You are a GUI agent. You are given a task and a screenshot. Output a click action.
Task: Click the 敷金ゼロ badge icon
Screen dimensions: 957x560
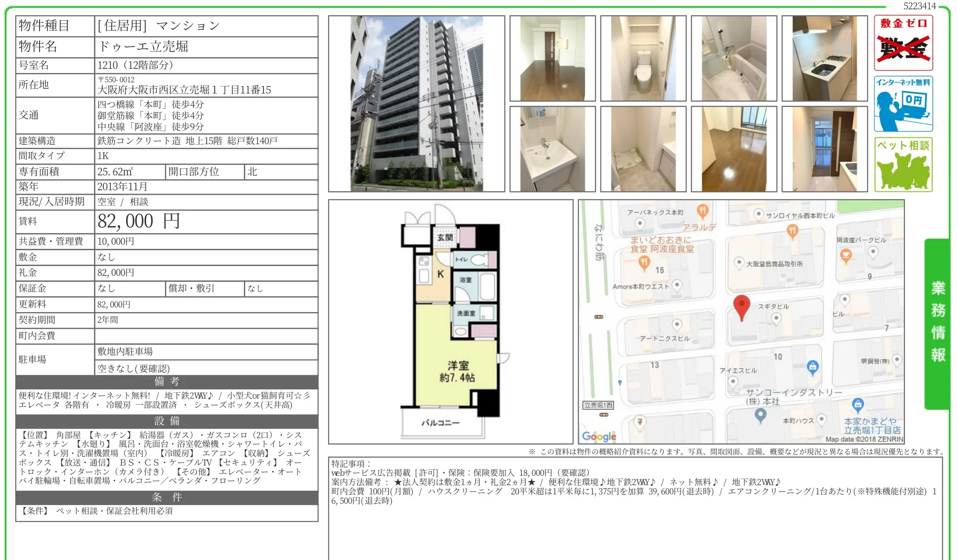pos(903,42)
